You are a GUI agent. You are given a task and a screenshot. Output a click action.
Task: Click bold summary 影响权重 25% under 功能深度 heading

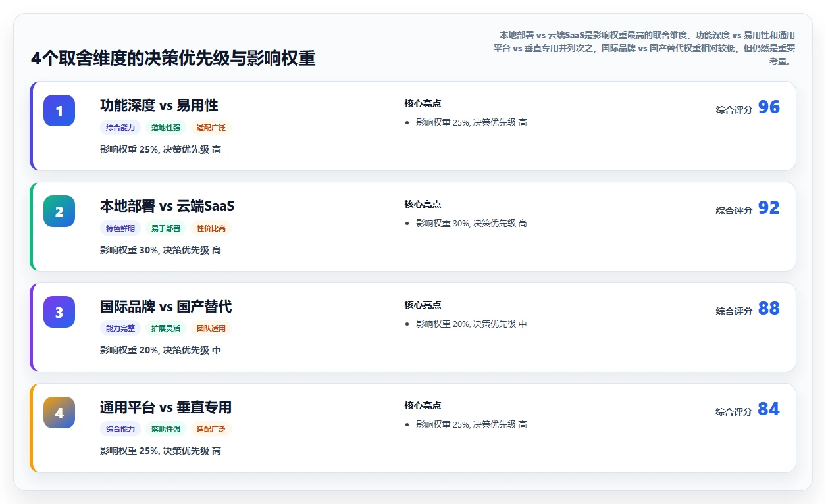click(x=161, y=149)
